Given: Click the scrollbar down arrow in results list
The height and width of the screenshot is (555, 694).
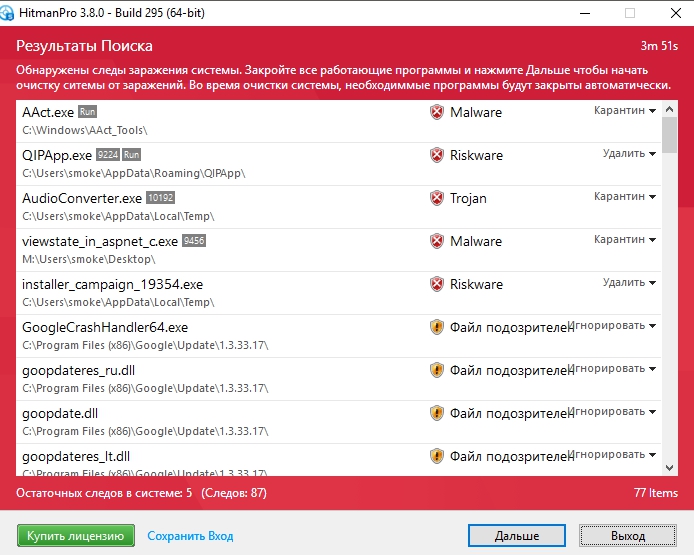Looking at the screenshot, I should (669, 468).
